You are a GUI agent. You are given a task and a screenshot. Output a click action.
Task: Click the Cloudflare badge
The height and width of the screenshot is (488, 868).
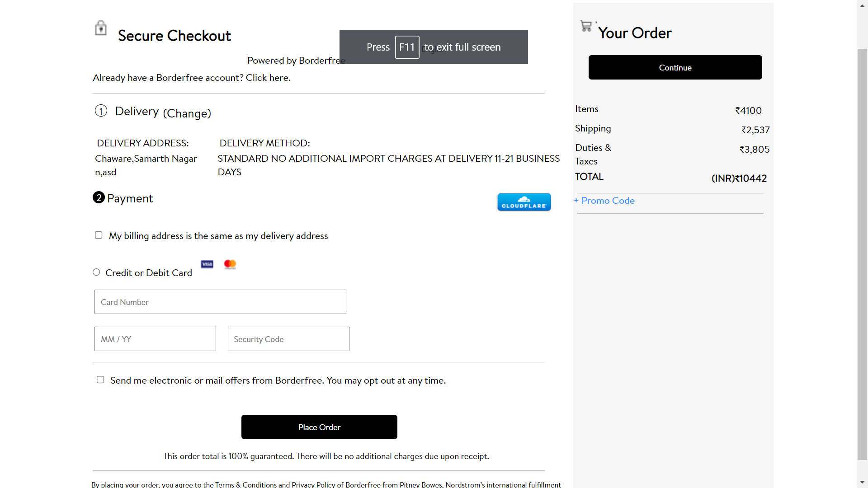(x=524, y=202)
